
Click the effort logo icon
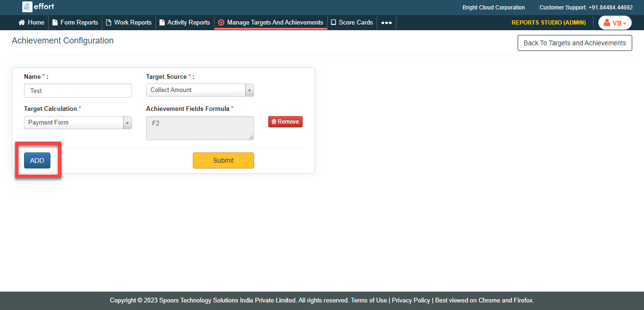click(27, 7)
